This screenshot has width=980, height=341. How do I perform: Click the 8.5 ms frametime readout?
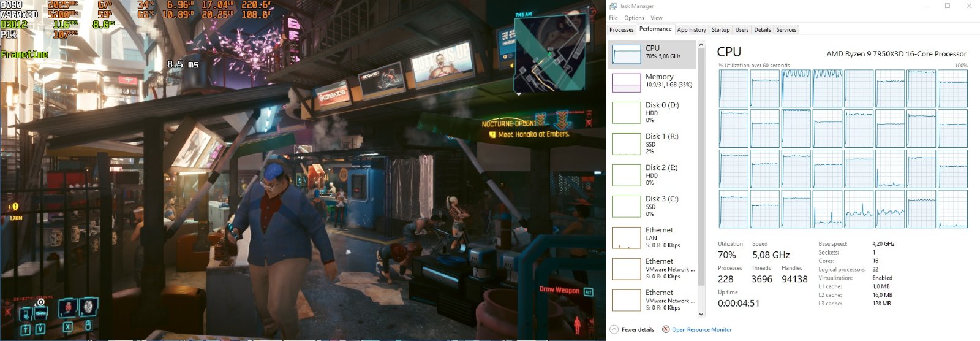tap(183, 64)
